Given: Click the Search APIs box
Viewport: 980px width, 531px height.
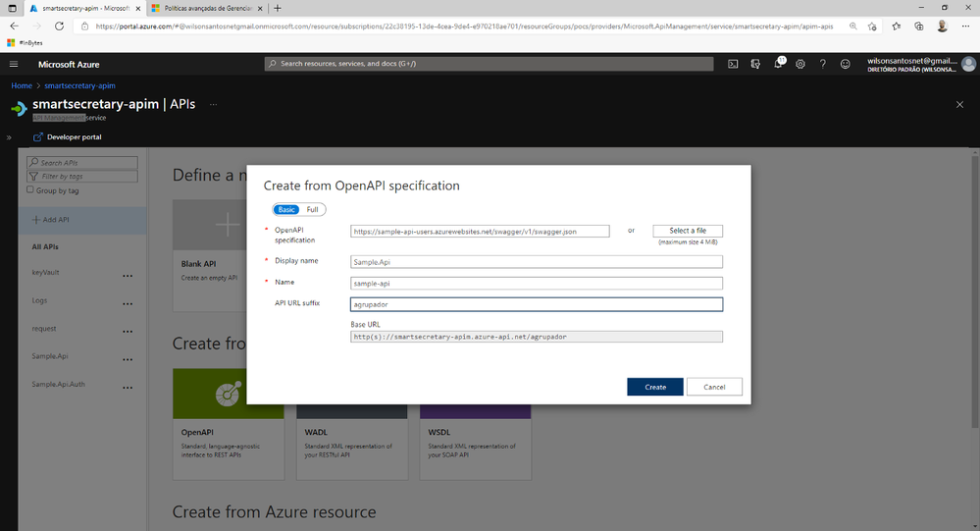Looking at the screenshot, I should [81, 163].
